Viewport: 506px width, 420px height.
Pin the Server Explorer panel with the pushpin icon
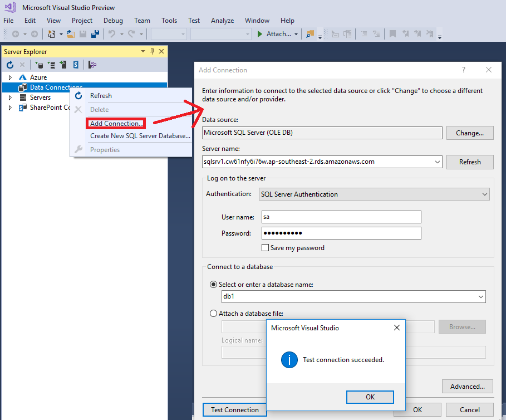click(153, 51)
